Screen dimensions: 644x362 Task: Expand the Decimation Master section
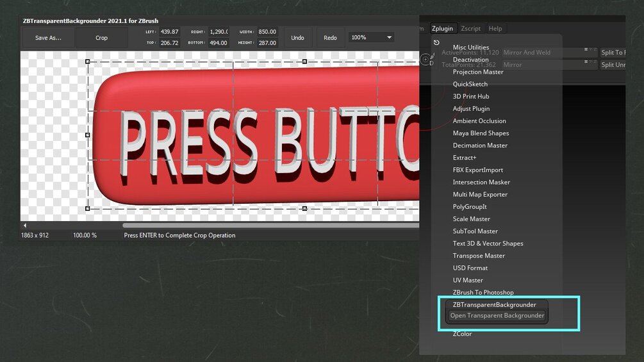coord(480,145)
